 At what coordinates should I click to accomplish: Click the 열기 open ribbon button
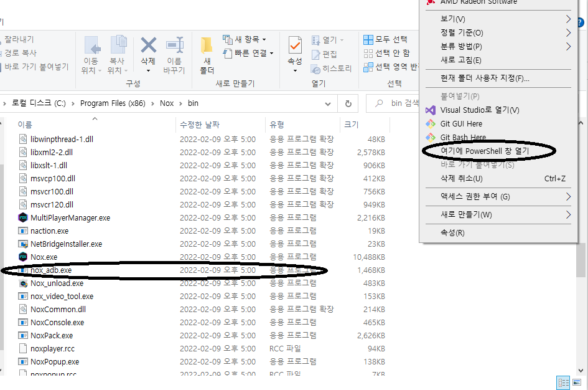(327, 40)
